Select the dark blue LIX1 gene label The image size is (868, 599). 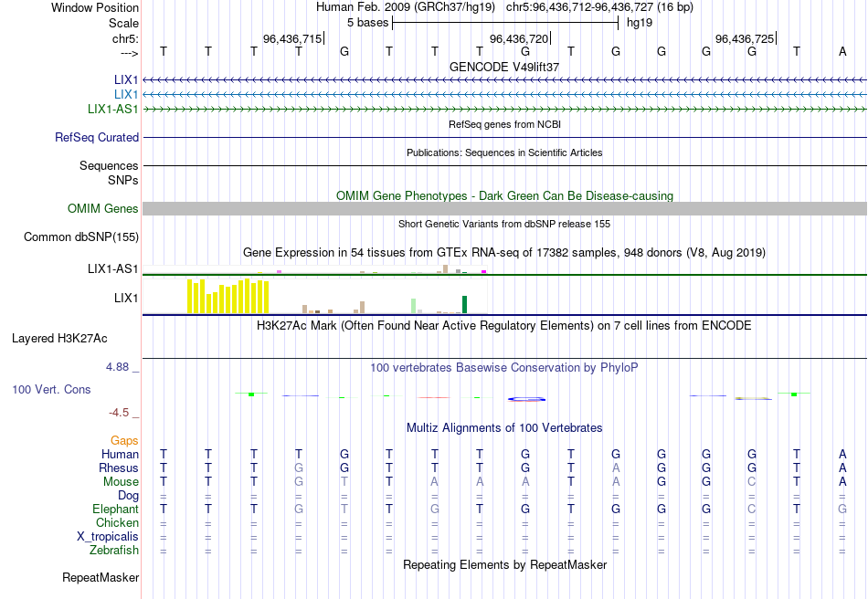point(126,80)
